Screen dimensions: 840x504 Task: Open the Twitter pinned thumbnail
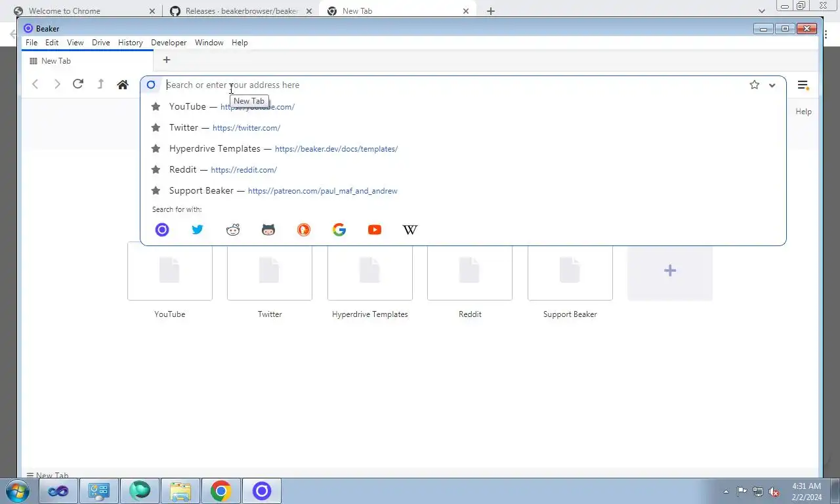pyautogui.click(x=270, y=272)
